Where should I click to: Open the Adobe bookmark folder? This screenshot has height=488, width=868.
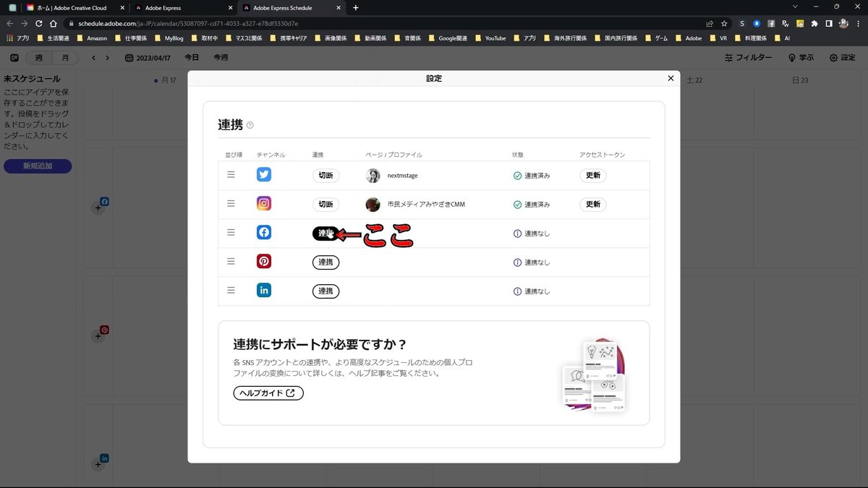click(x=688, y=38)
